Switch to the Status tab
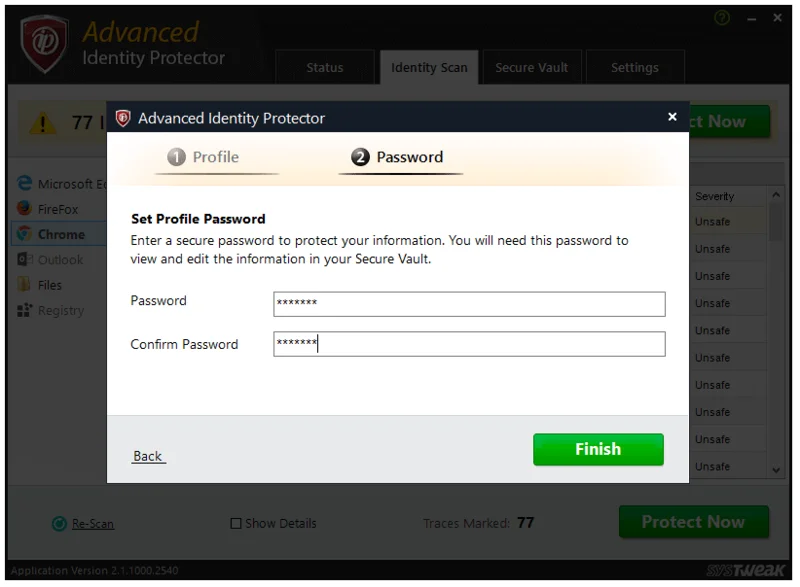 tap(324, 67)
